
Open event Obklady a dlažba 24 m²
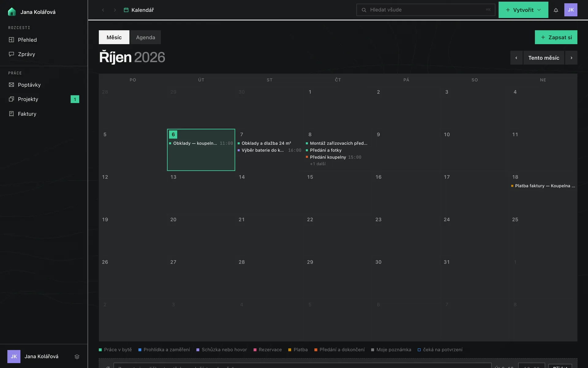[x=269, y=143]
